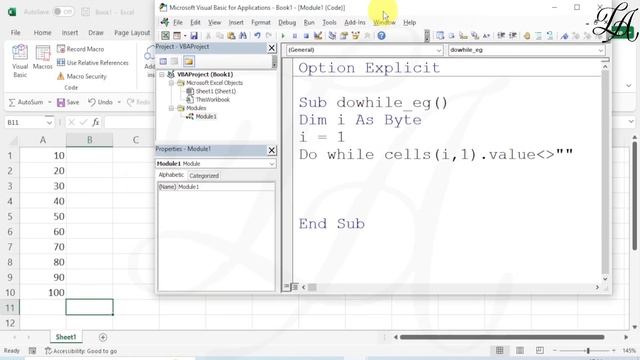Open the Name Box dropdown showing B11
Screen dimensions: 640x360
point(49,122)
